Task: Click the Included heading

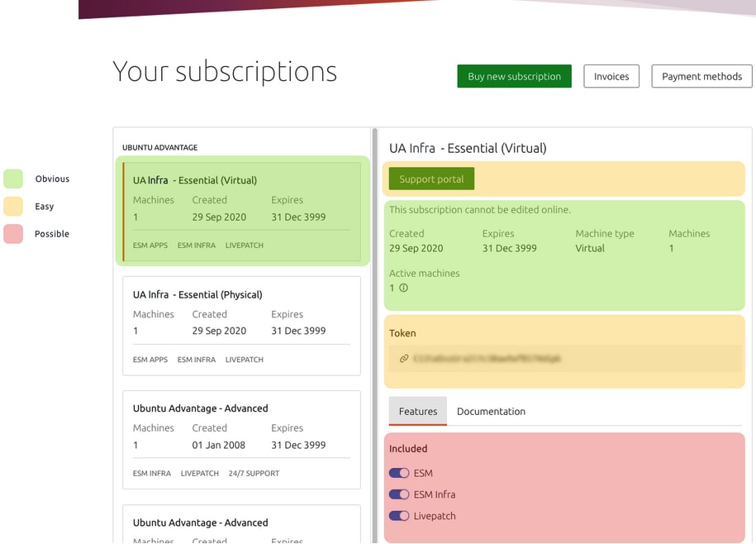Action: (x=408, y=448)
